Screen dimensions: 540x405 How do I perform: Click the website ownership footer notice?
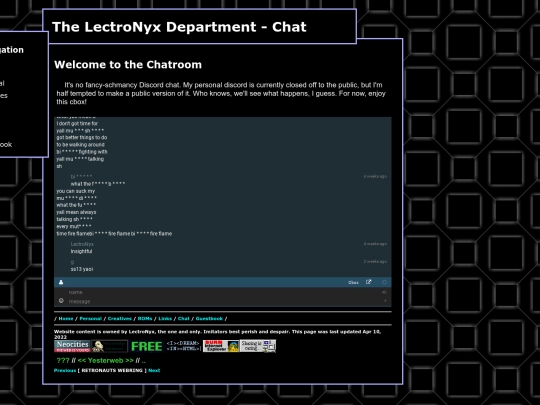[x=218, y=334]
